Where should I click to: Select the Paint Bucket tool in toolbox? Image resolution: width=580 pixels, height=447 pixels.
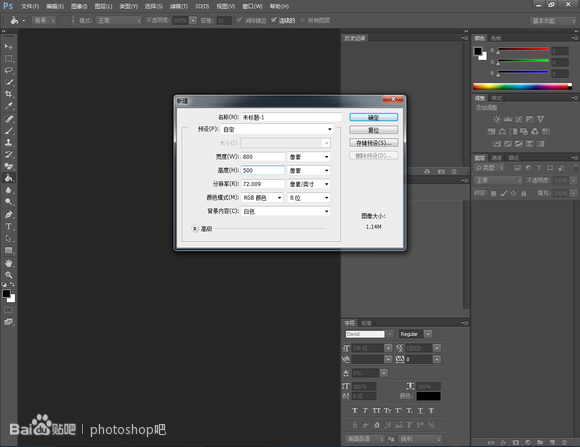click(9, 178)
